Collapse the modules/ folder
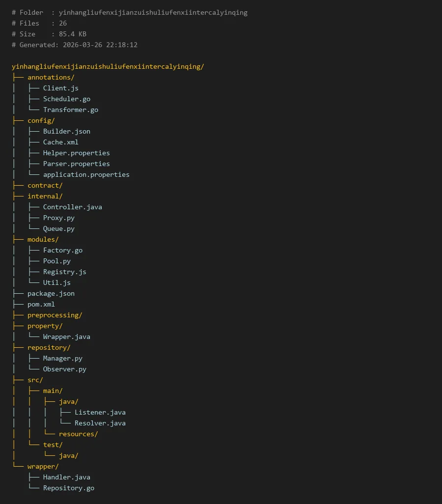Screen dimensions: 442x504 coord(43,239)
